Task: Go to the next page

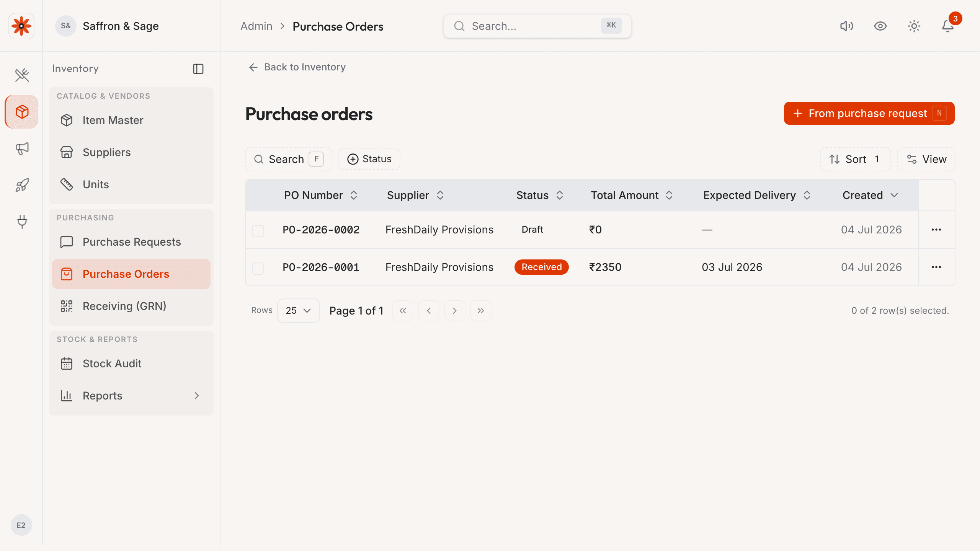Action: (x=455, y=311)
